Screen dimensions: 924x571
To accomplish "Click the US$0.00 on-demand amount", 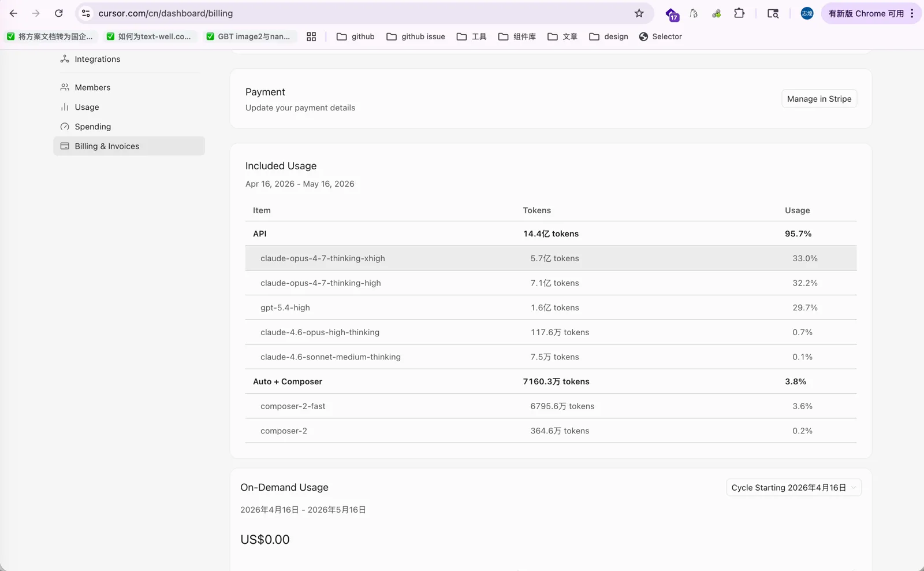I will tap(265, 539).
